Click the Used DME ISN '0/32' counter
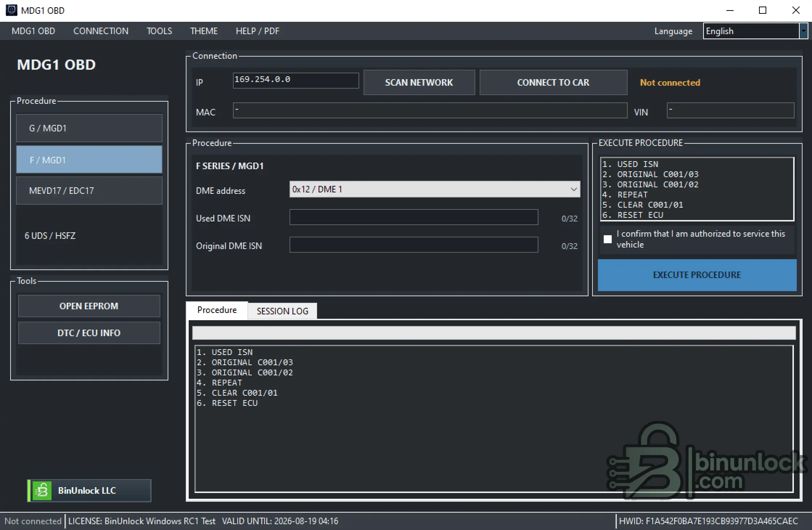This screenshot has width=812, height=530. coord(569,219)
